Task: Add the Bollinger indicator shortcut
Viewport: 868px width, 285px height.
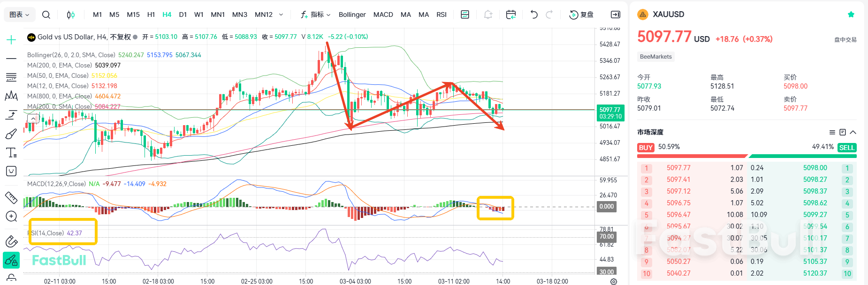Action: click(x=352, y=15)
